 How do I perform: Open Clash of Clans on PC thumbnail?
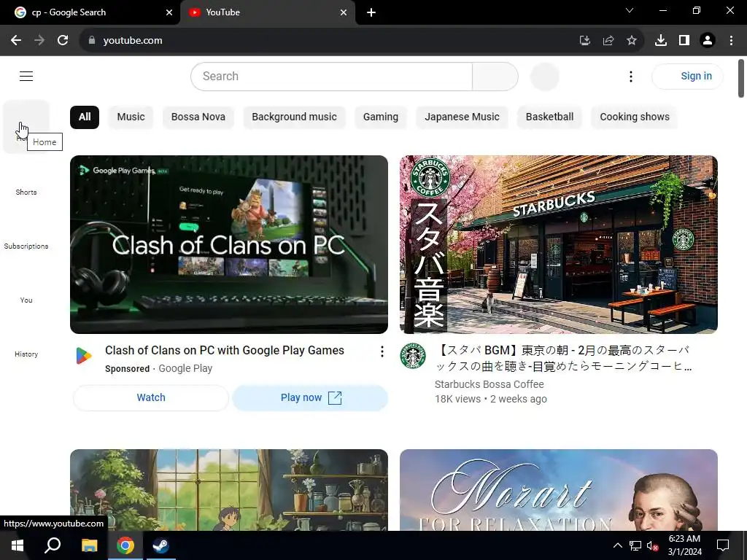point(228,245)
